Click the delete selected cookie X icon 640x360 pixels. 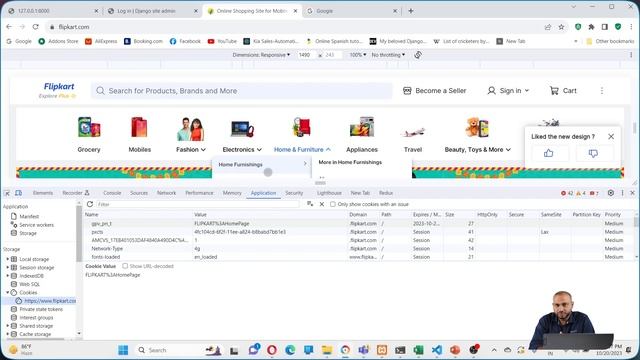coord(322,204)
